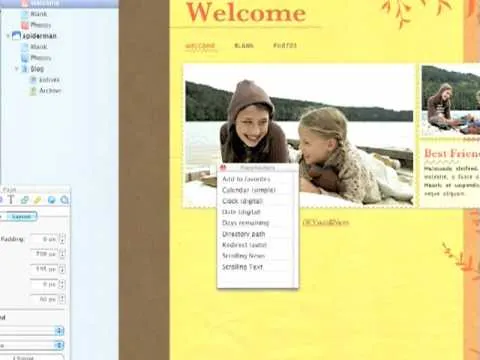Open the first inspector popup menu
The width and height of the screenshot is (480, 360).
[32, 331]
